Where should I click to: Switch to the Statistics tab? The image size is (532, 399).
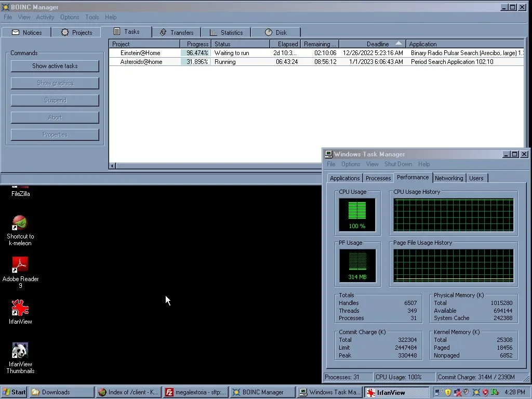tap(226, 33)
